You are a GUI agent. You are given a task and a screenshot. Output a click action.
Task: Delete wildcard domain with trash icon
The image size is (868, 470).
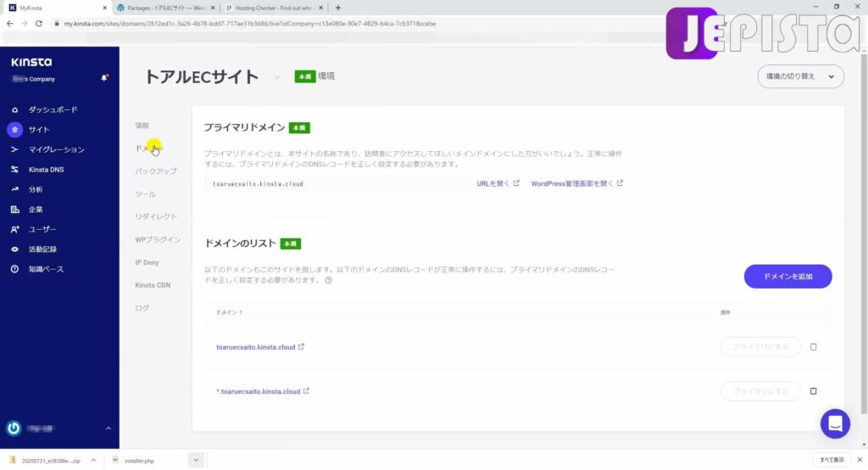pyautogui.click(x=813, y=391)
